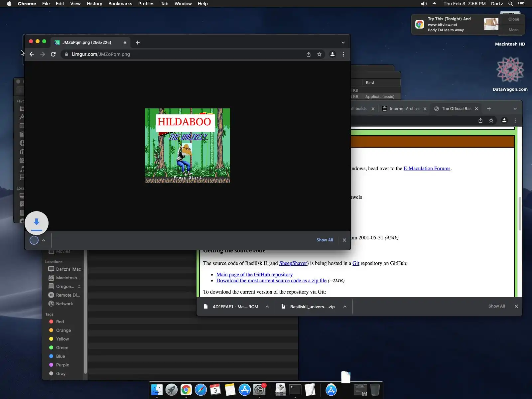Open profile icon in the Basilisk Chrome window
Image resolution: width=532 pixels, height=399 pixels.
(504, 121)
